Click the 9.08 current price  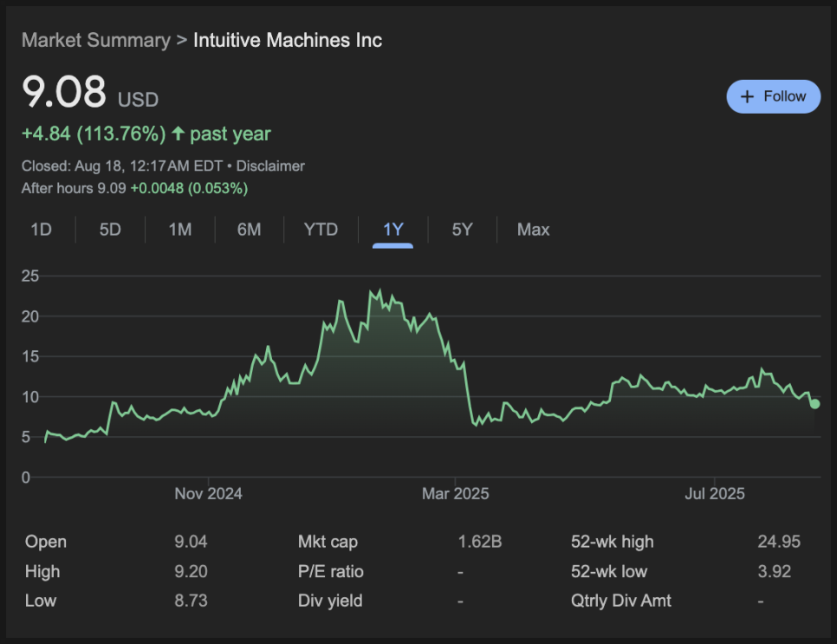(64, 91)
